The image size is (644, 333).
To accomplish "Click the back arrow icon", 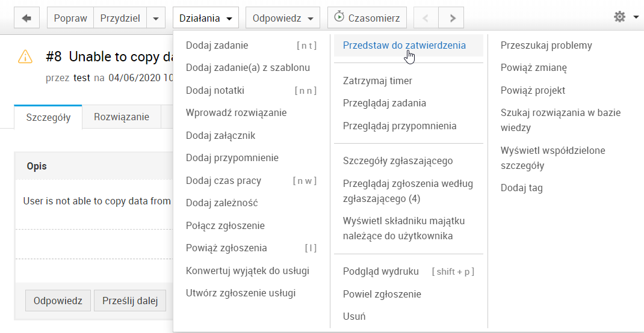I will tap(26, 18).
